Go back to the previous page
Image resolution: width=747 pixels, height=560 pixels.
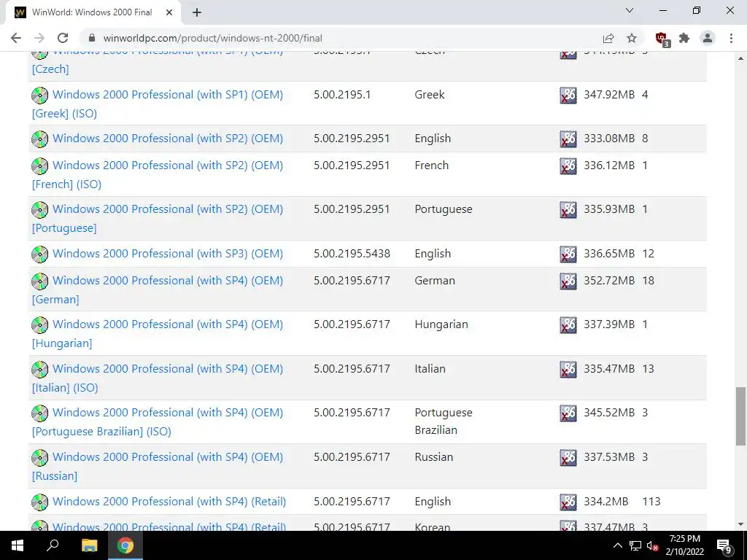16,38
